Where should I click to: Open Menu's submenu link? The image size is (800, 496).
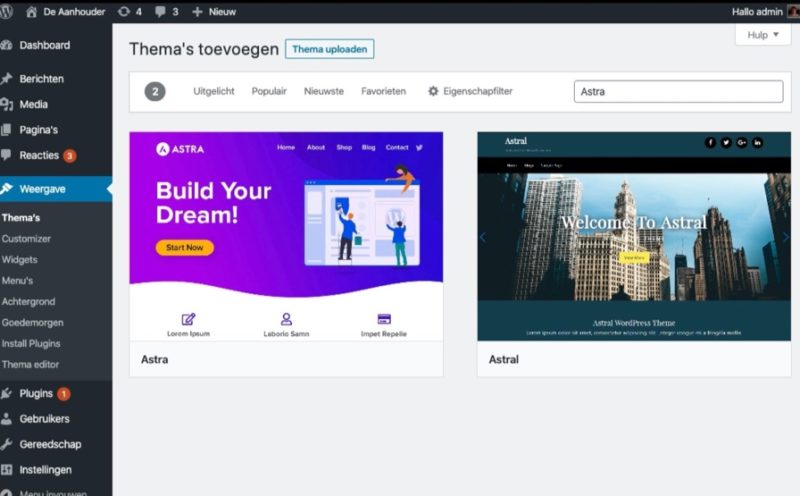(17, 281)
